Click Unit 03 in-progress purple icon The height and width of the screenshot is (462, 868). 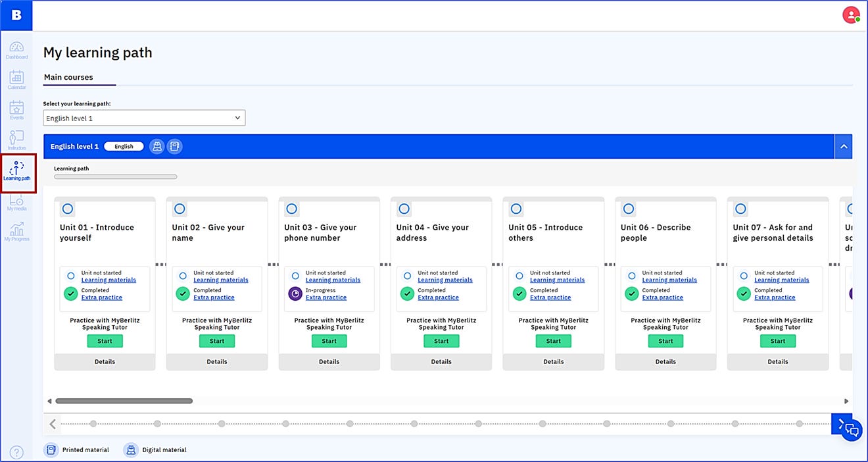295,294
